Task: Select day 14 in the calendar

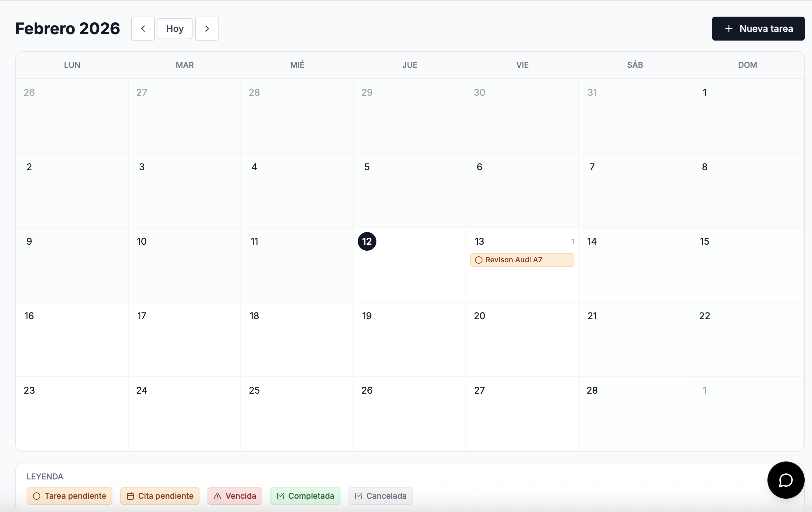Action: (x=635, y=265)
